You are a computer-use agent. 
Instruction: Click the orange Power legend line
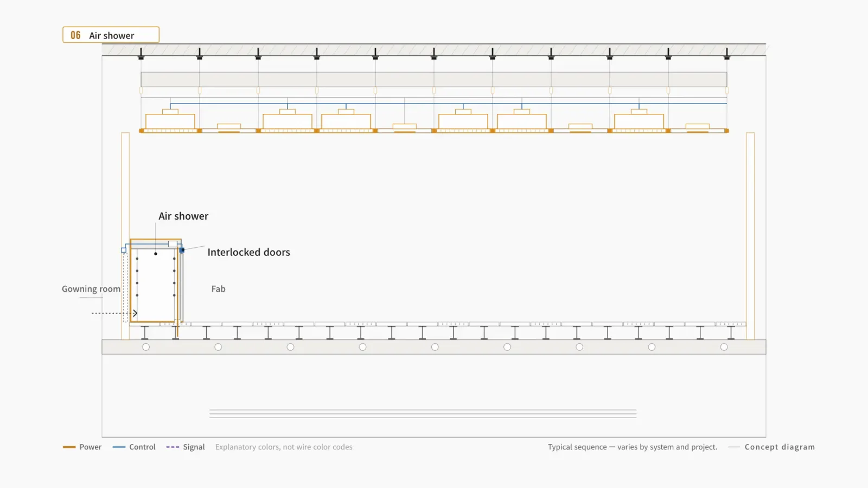(x=69, y=447)
